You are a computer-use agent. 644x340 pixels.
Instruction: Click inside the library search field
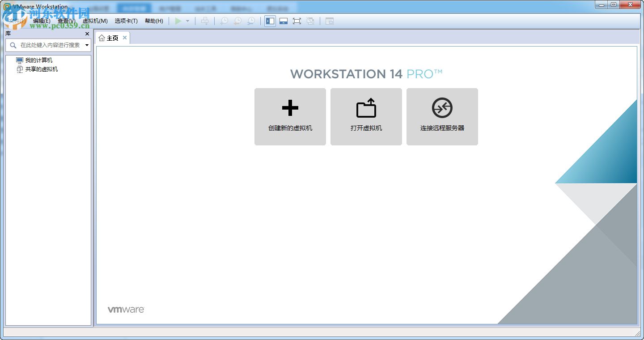tap(49, 45)
